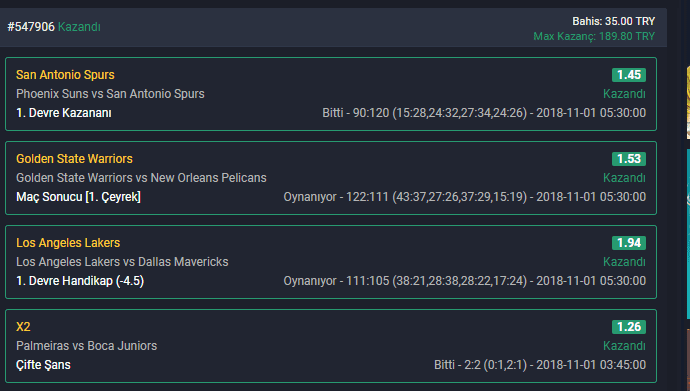
Task: Click the Kazandı status beside #547906
Action: 79,27
